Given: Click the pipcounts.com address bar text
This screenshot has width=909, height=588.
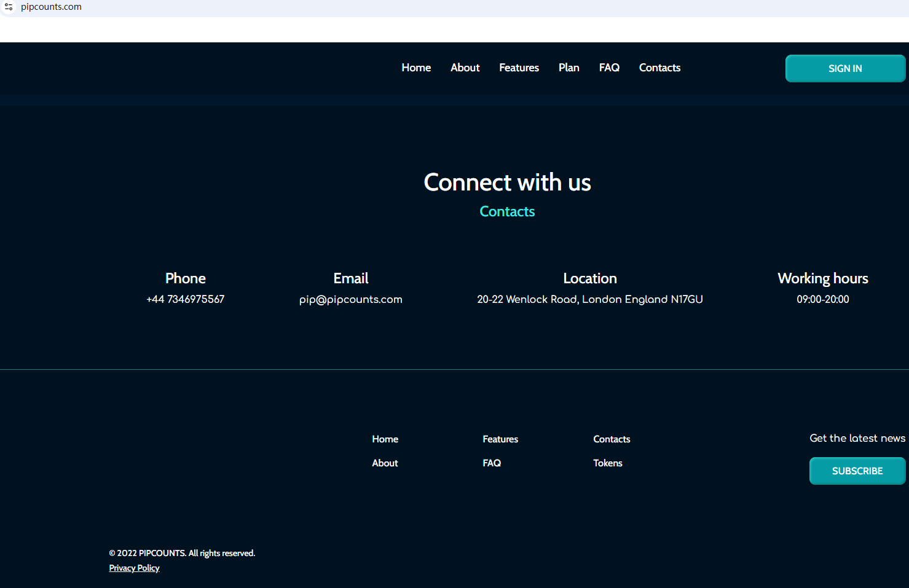Looking at the screenshot, I should point(51,7).
